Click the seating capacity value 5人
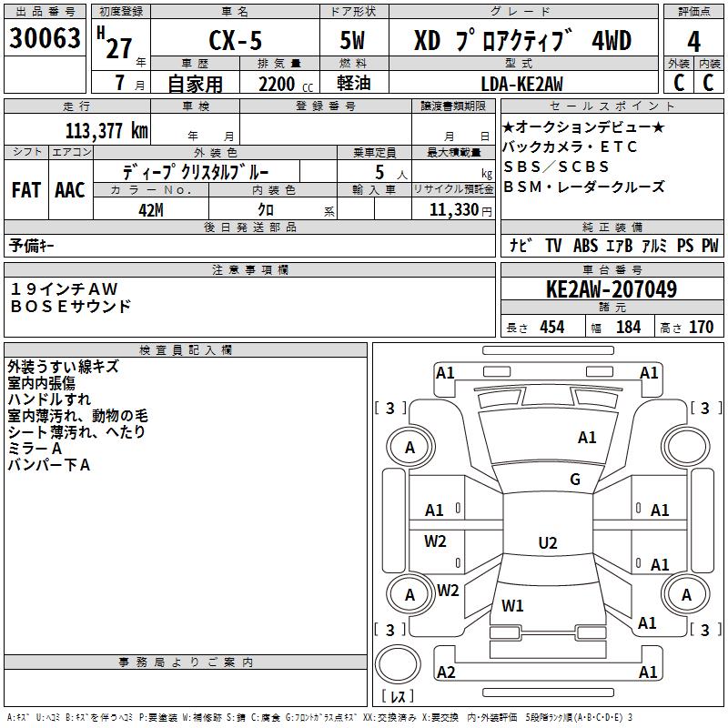 pos(391,172)
